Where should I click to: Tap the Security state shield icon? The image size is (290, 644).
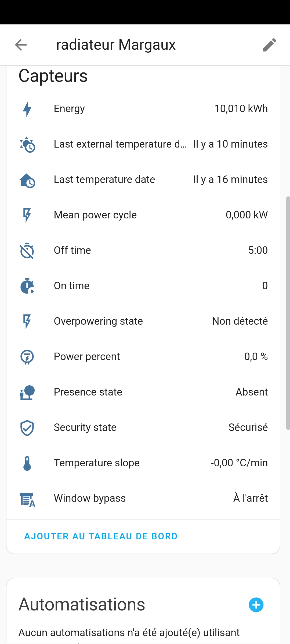27,428
